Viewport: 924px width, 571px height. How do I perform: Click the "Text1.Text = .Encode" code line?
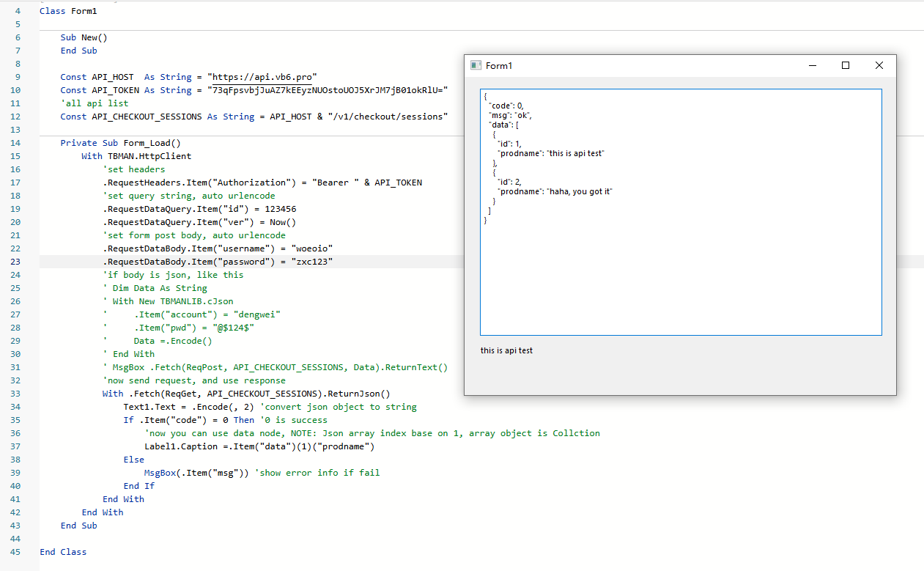point(270,407)
